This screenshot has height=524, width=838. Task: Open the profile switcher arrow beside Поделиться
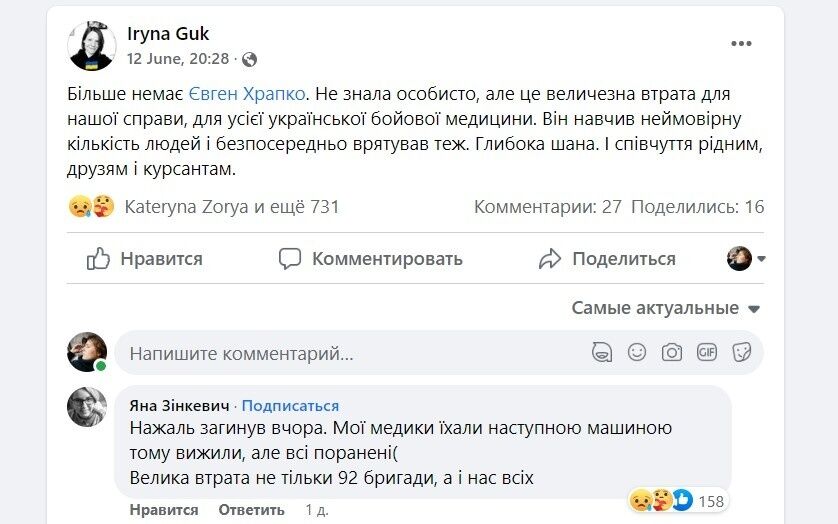(x=746, y=259)
